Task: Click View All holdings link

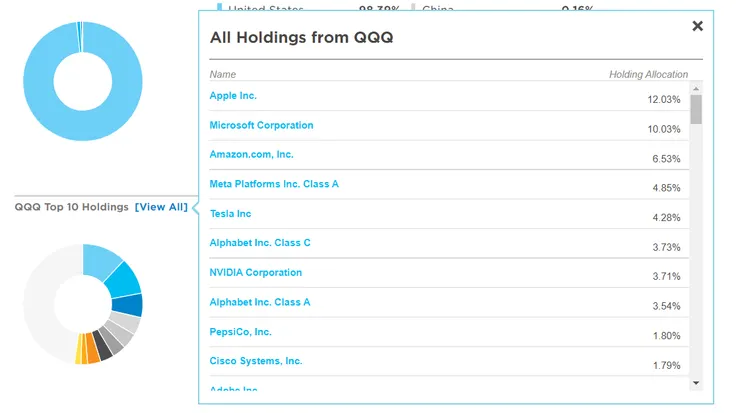Action: pyautogui.click(x=161, y=207)
